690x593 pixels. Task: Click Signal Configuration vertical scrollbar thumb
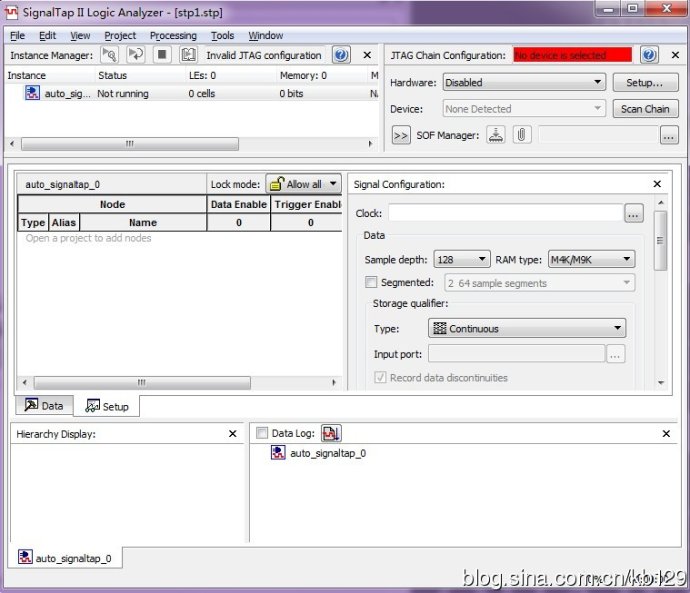[x=660, y=240]
